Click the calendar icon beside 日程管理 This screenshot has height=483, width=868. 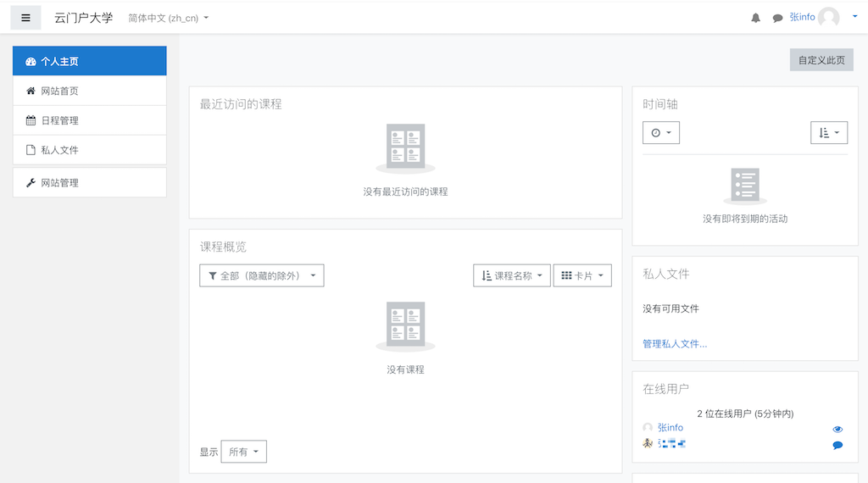31,120
